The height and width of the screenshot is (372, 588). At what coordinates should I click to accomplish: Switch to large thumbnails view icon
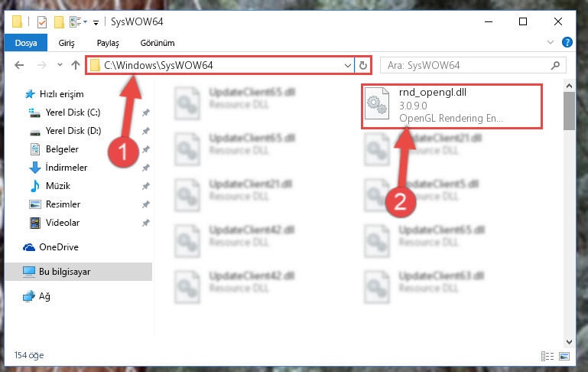pyautogui.click(x=564, y=356)
